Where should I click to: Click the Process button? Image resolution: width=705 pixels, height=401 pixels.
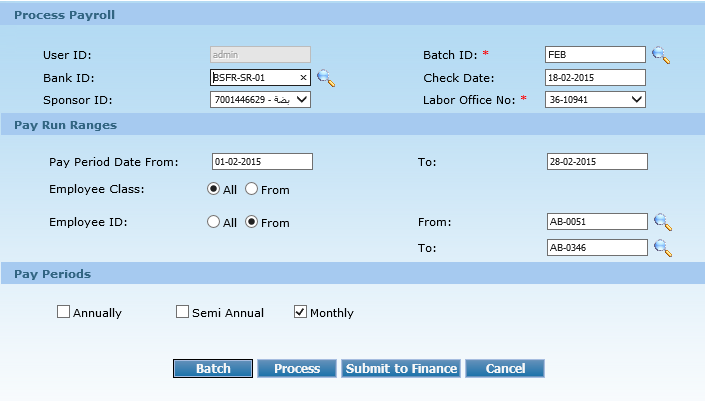point(297,368)
